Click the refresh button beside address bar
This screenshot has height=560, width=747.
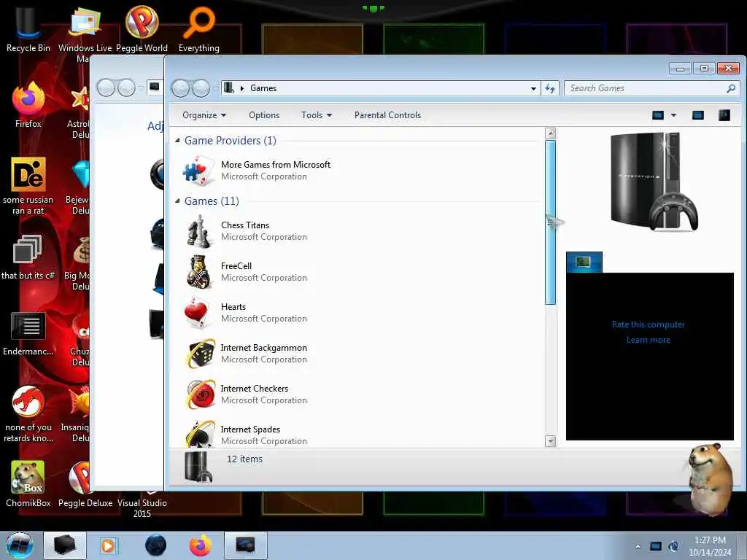point(550,88)
